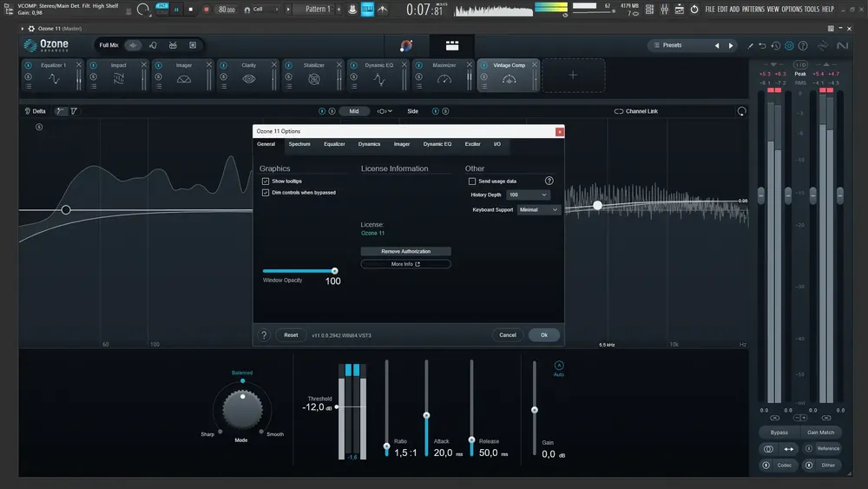Toggle Show tooltips checkbox
The image size is (868, 489).
(x=266, y=181)
